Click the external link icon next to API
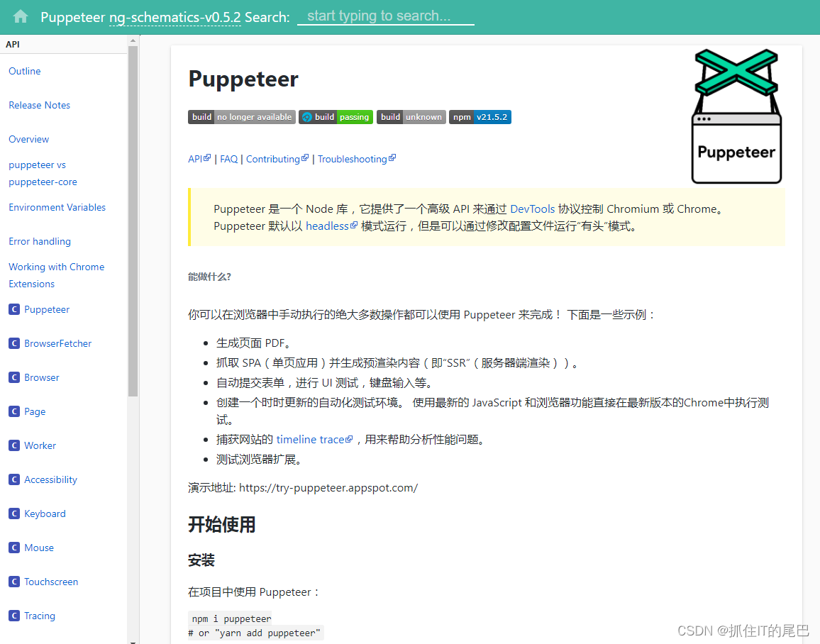This screenshot has width=820, height=644. click(x=206, y=157)
